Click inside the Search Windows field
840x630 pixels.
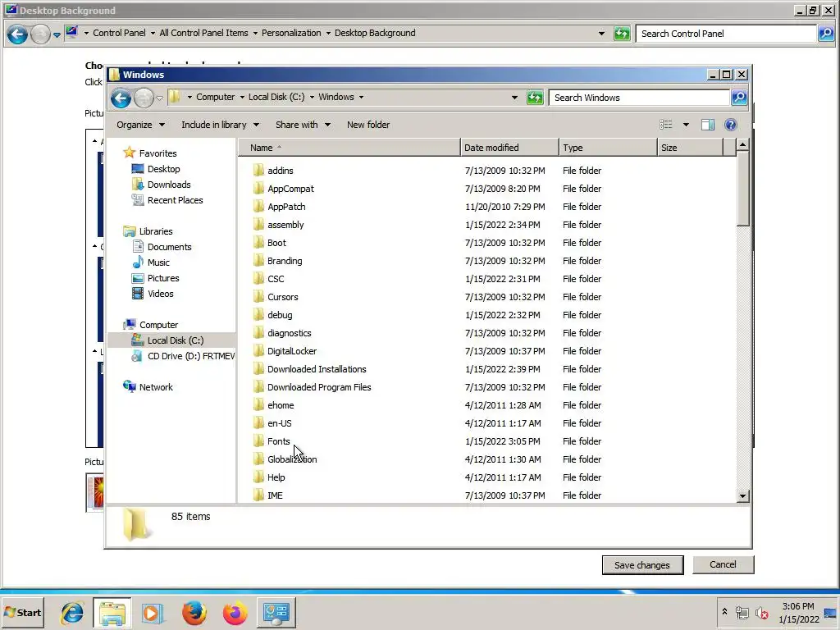tap(640, 98)
